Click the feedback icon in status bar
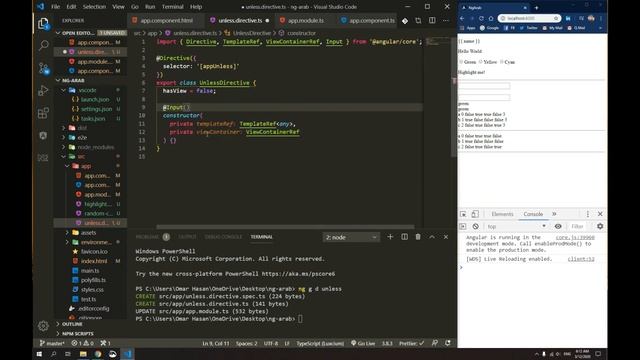The width and height of the screenshot is (640, 360). click(435, 343)
